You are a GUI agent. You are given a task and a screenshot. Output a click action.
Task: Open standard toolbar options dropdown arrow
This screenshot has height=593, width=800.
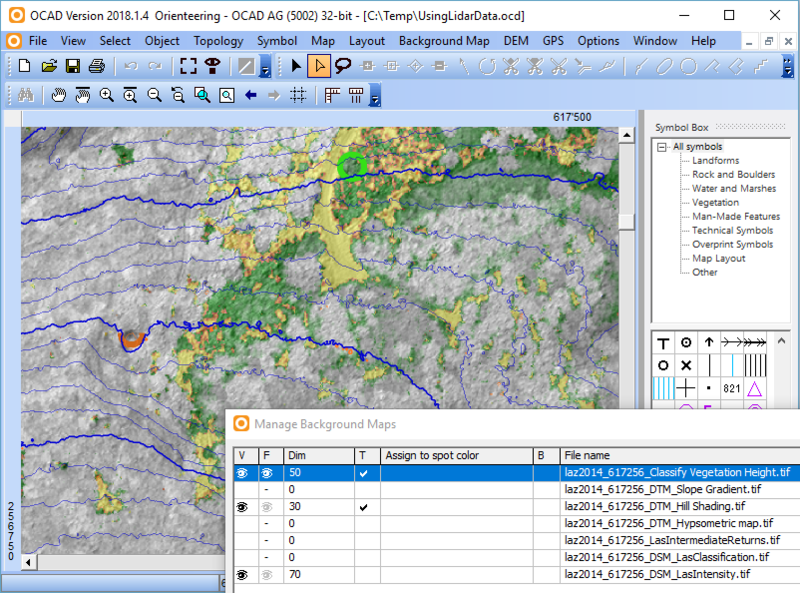(x=265, y=66)
